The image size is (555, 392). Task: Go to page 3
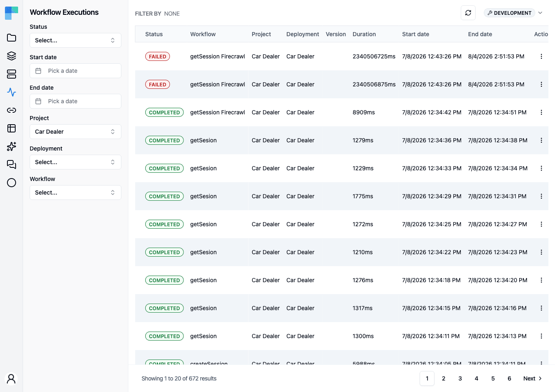point(460,378)
